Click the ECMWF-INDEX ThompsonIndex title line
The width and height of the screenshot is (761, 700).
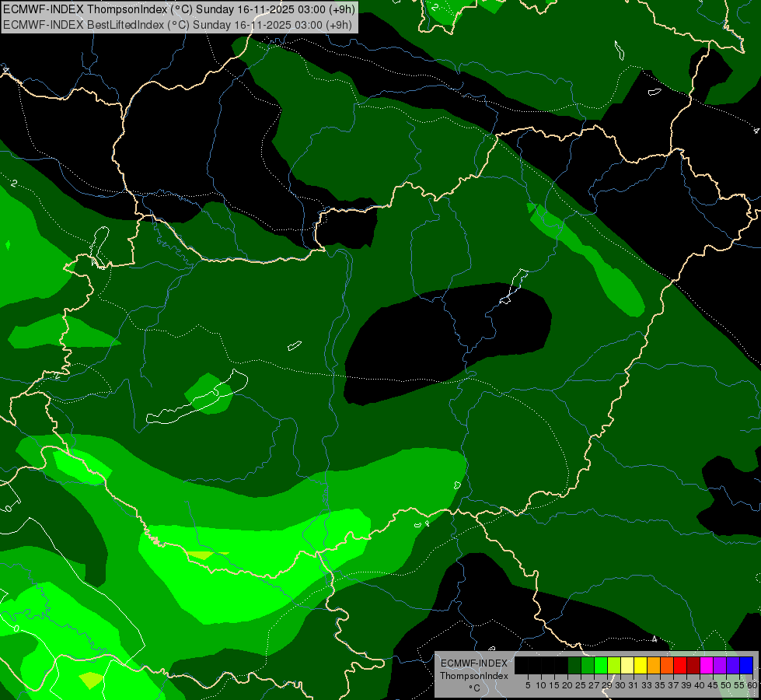[179, 9]
